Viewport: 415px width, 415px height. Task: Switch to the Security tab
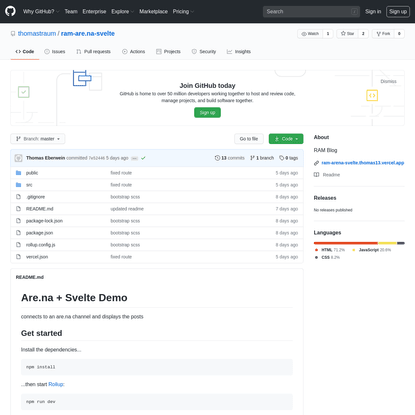pos(204,52)
